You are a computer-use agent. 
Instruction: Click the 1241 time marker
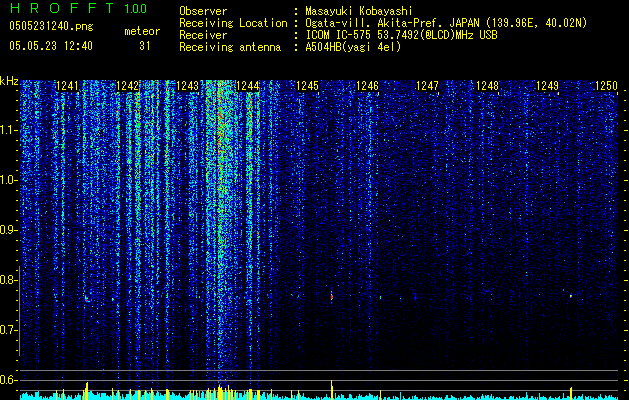67,86
